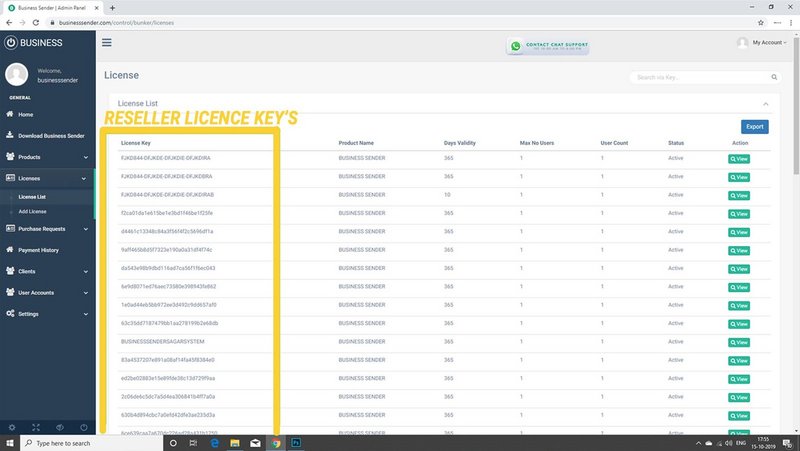Click the Licenses card icon in the sidebar
The height and width of the screenshot is (451, 800).
[10, 178]
